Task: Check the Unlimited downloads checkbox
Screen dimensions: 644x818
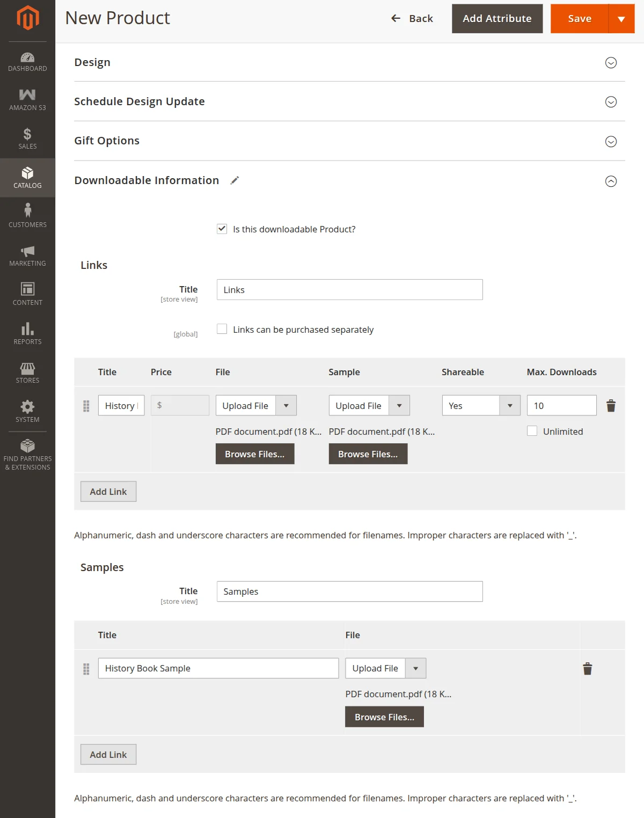Action: tap(532, 431)
